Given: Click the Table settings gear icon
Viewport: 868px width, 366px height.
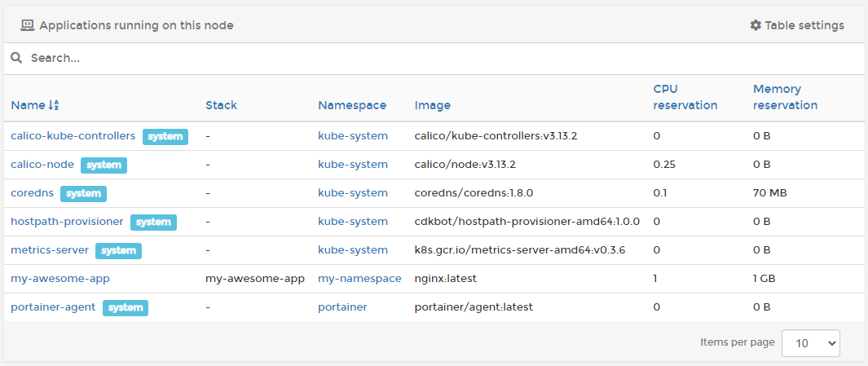Looking at the screenshot, I should (x=755, y=25).
